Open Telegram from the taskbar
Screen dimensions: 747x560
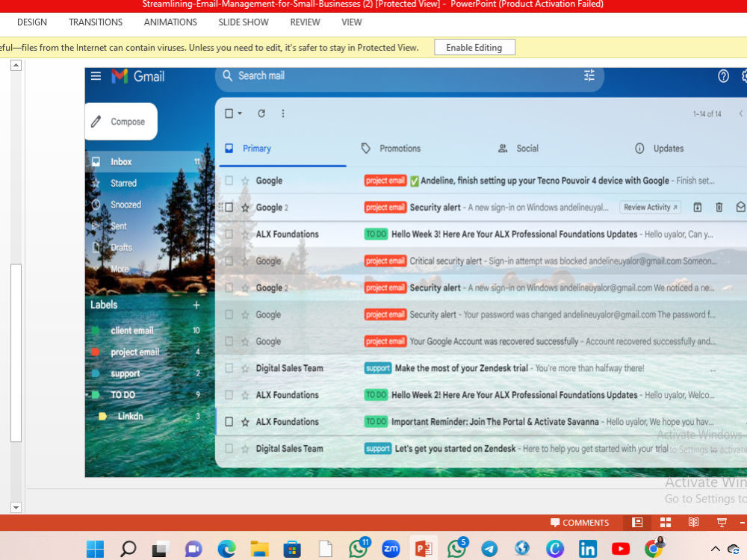click(489, 549)
